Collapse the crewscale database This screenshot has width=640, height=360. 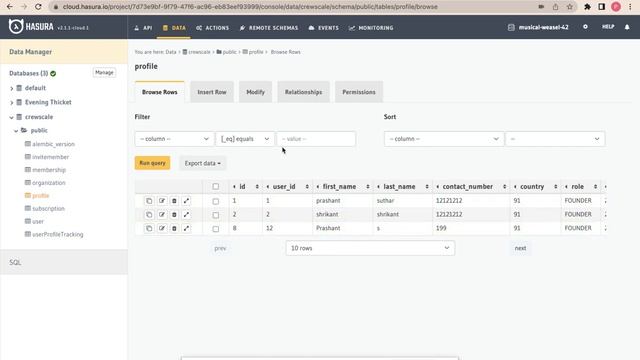11,117
